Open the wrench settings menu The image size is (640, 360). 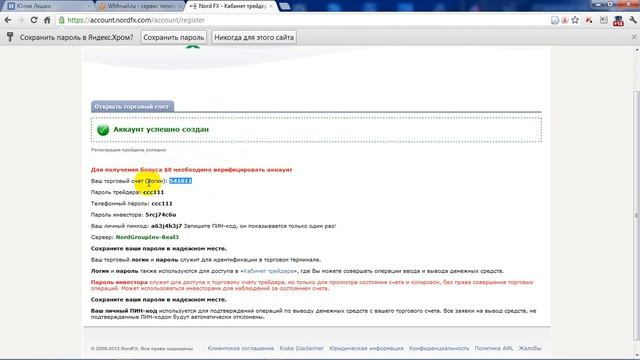[x=633, y=20]
